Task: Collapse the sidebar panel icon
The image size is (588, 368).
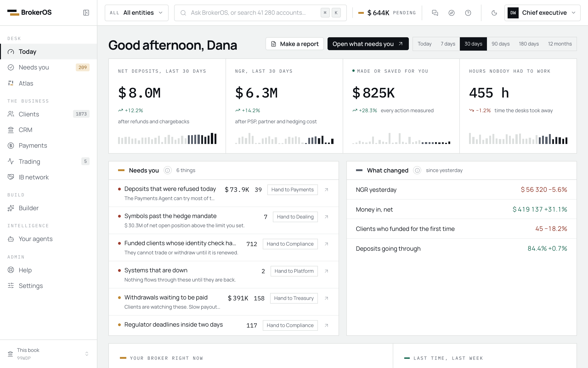Action: tap(86, 13)
